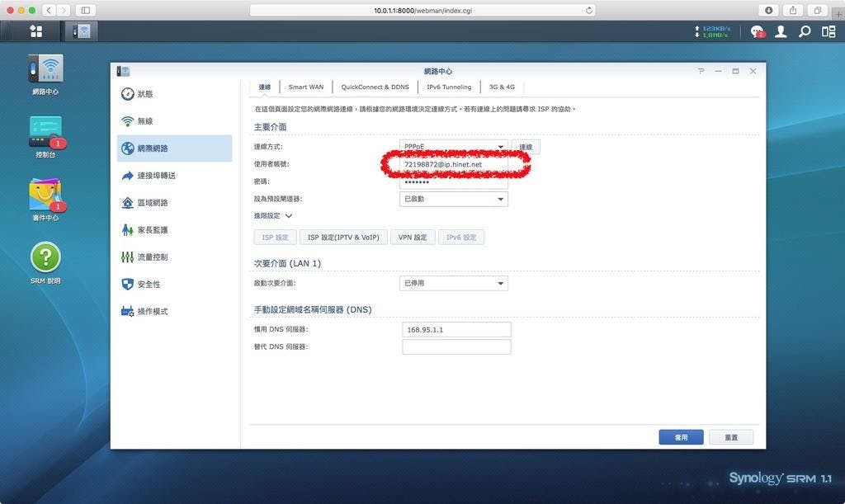Click the VPN 設定 button
Screen dimensions: 845x504
click(412, 238)
